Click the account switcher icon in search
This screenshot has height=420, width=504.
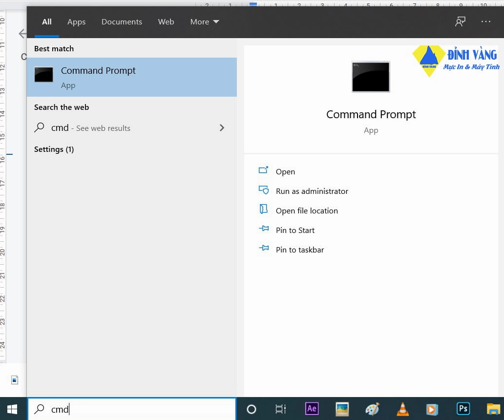[x=460, y=21]
